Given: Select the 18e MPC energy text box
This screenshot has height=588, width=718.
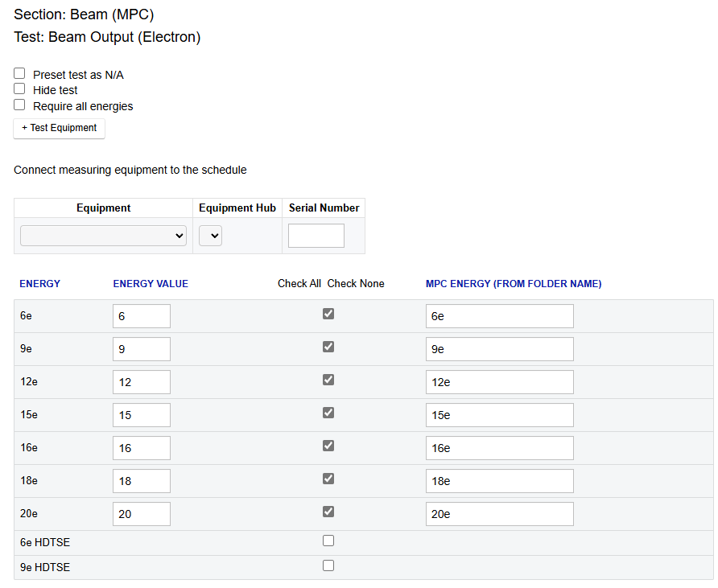Looking at the screenshot, I should pyautogui.click(x=499, y=481).
